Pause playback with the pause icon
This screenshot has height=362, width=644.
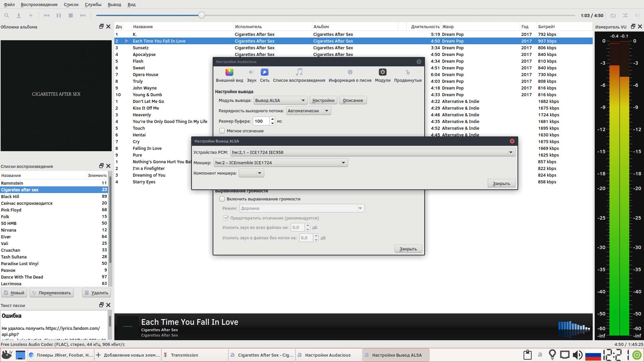(59, 15)
